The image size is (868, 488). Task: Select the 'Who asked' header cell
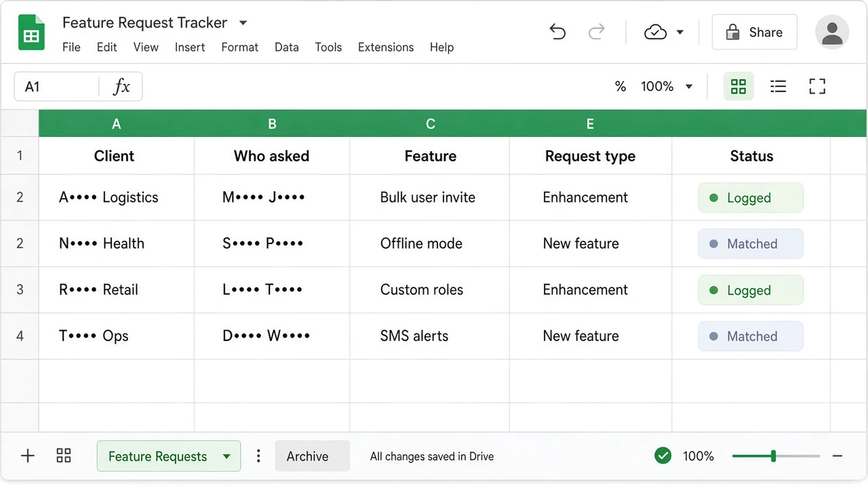click(x=272, y=156)
